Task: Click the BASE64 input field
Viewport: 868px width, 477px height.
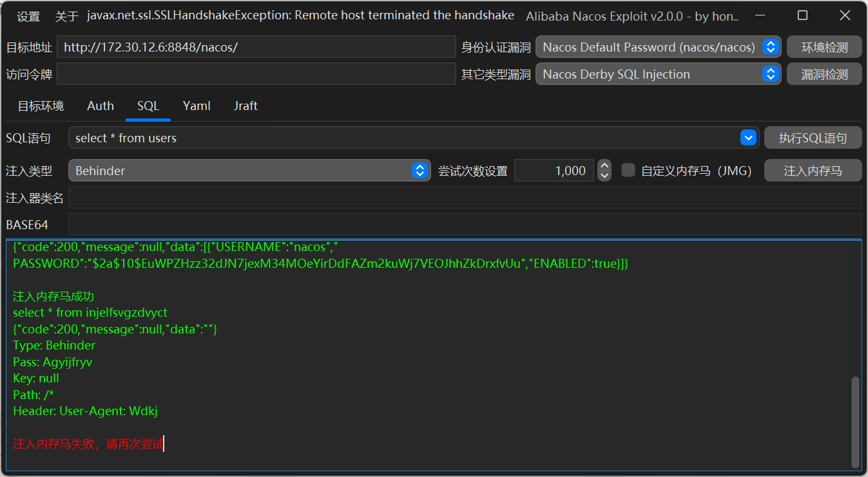Action: [465, 225]
